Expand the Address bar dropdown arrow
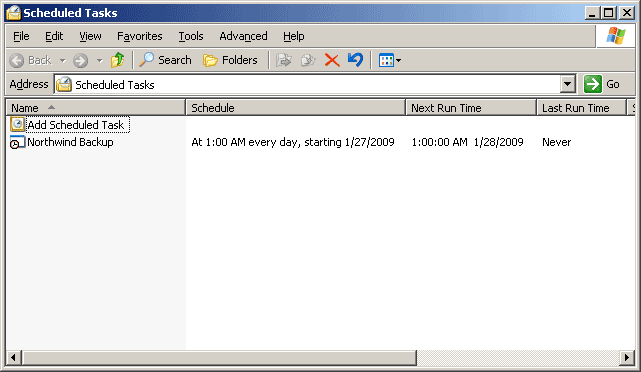 coord(567,85)
